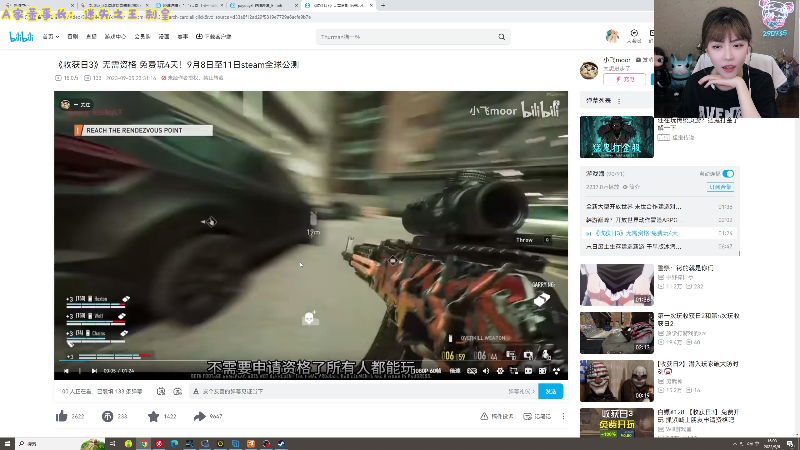The width and height of the screenshot is (800, 450).
Task: Open the 猛鬼打金服 ad thumbnail
Action: click(616, 137)
